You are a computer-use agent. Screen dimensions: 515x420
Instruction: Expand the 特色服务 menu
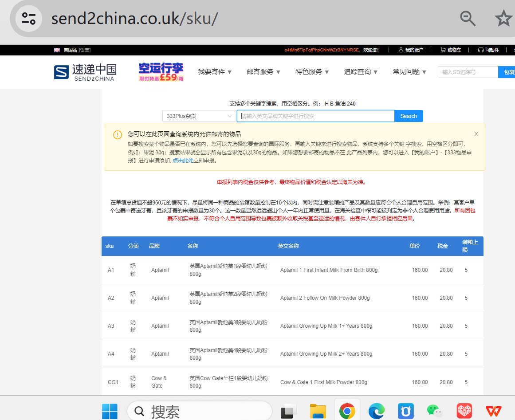[312, 72]
